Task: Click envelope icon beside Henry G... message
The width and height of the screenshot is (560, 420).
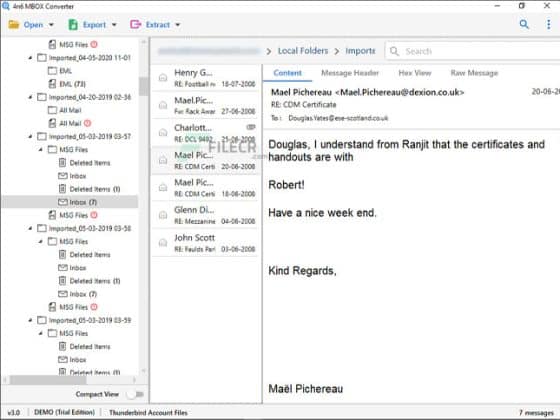Action: click(163, 78)
